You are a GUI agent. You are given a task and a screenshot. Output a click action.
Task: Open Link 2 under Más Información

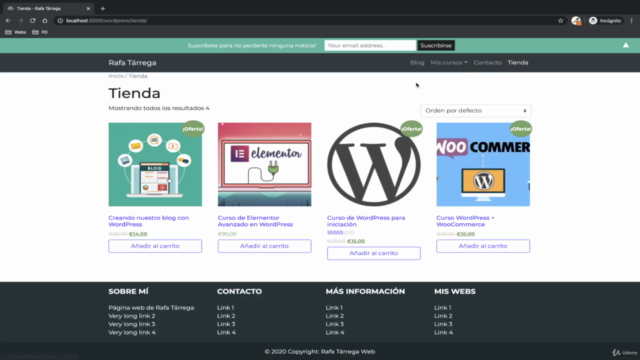(335, 316)
